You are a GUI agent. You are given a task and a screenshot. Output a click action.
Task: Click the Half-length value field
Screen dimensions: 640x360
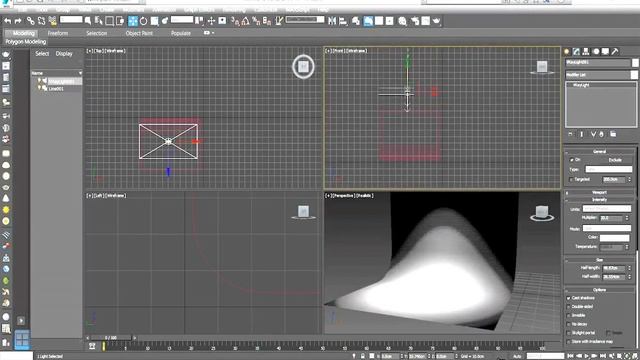[614, 268]
